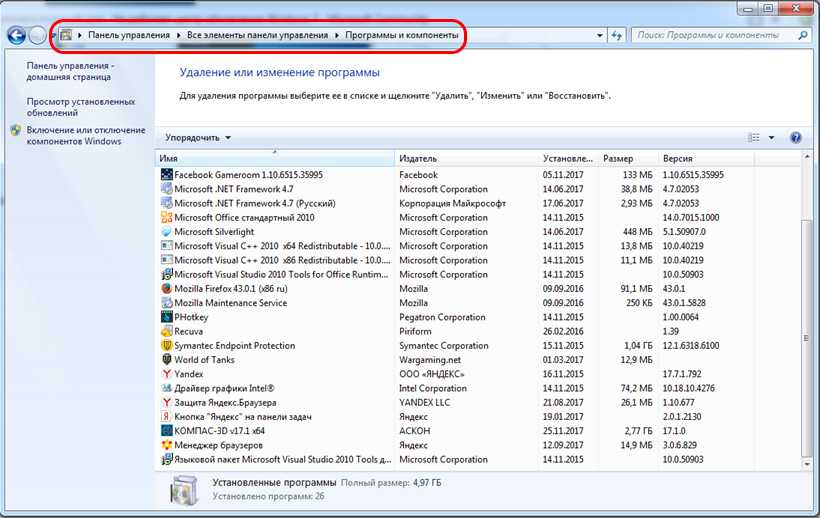Click the Кнопка "Яндекс" на панели задач icon
The width and height of the screenshot is (820, 518).
tap(166, 417)
